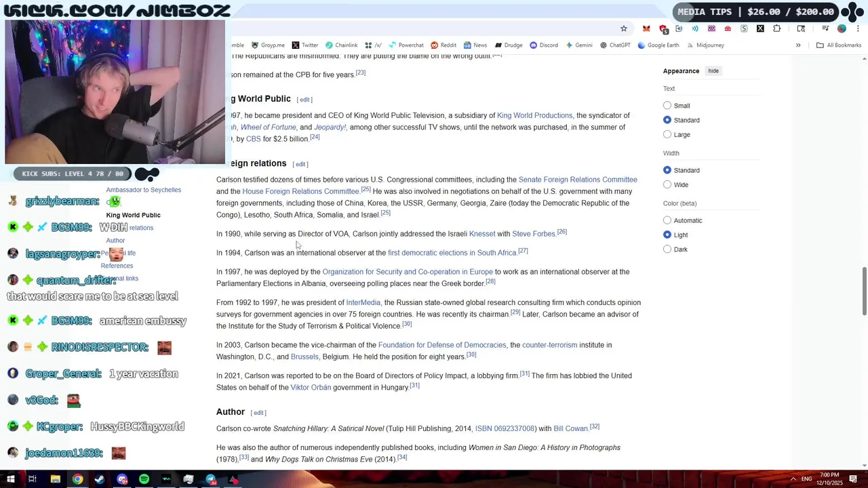Open the Midjourney bookmark
Screen dimensions: 868x488
click(x=705, y=45)
